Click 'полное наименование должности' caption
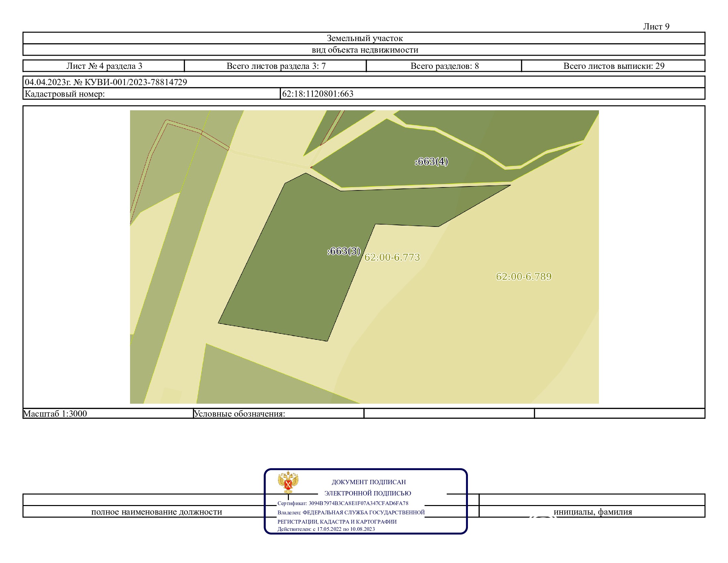Image resolution: width=728 pixels, height=563 pixels. 157,512
